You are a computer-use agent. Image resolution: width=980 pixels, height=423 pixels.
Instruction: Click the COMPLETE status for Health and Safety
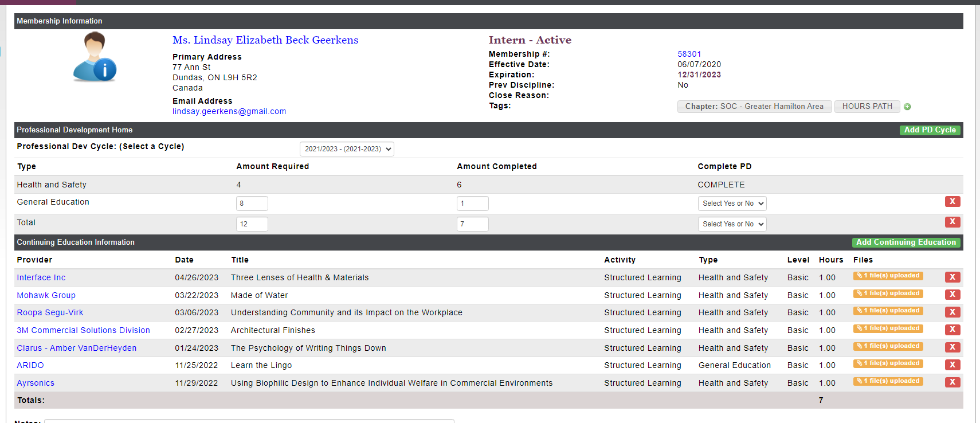(721, 185)
